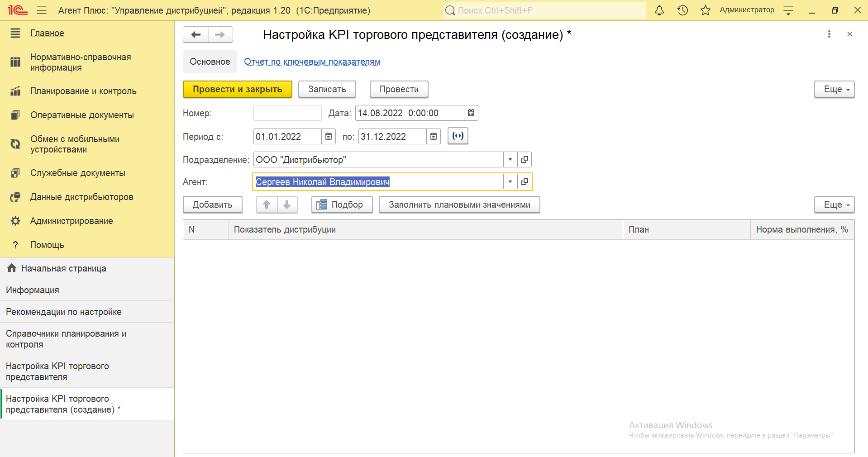Open calendar for Период с date
868x457 pixels.
(x=329, y=137)
